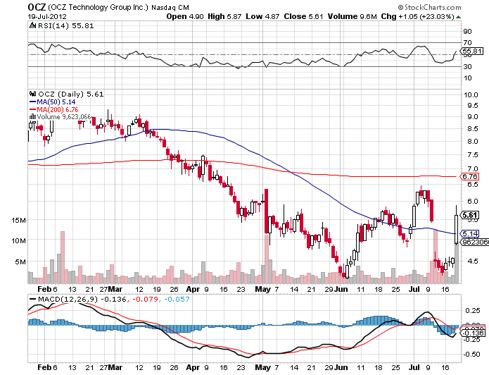Click the Close 5.61 value in header
Viewport: 489px width, 375px height.
click(304, 16)
